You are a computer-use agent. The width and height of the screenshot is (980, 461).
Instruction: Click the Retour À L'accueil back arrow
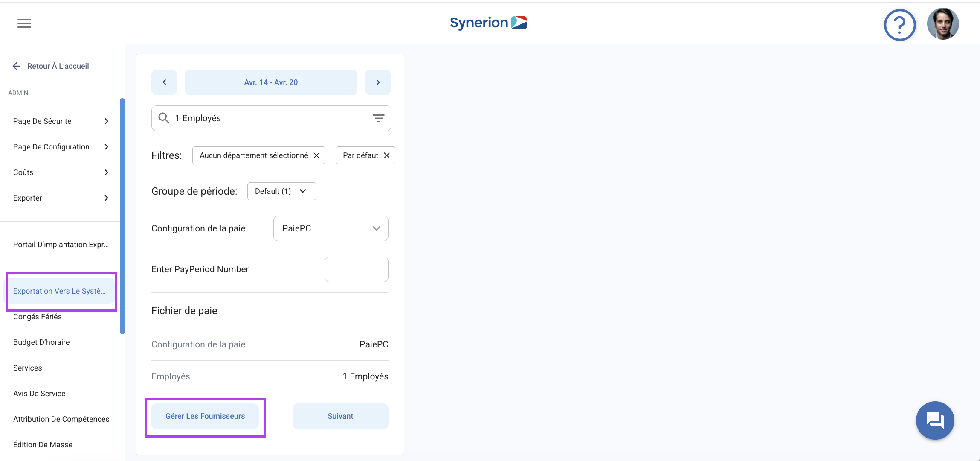click(17, 66)
